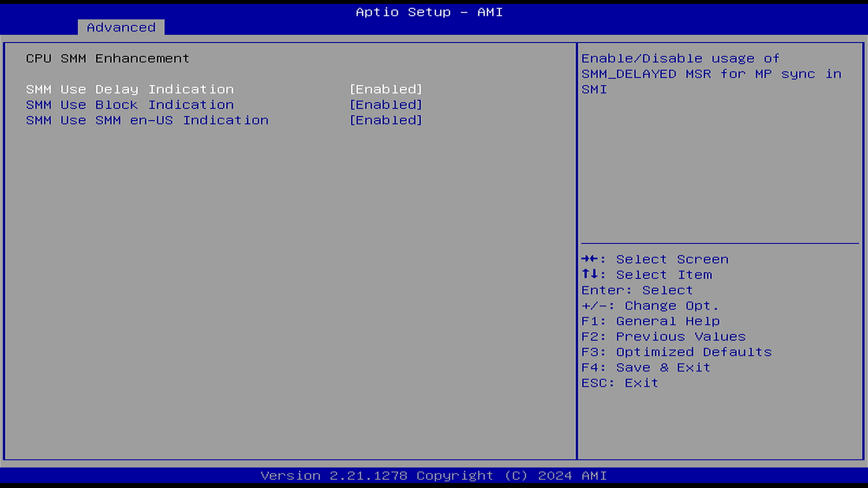Click the Enter: Select hint

pyautogui.click(x=637, y=290)
